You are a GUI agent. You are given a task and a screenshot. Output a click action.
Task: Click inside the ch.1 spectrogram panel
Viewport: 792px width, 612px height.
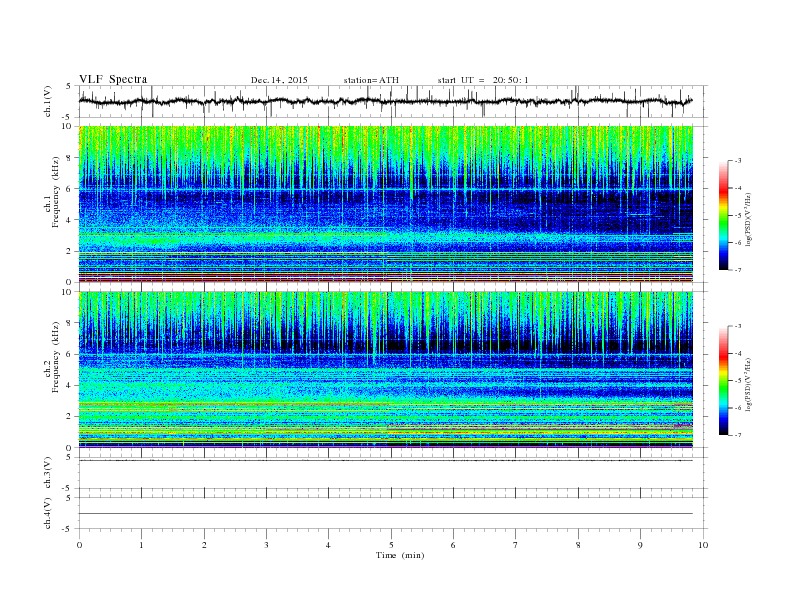pyautogui.click(x=386, y=205)
